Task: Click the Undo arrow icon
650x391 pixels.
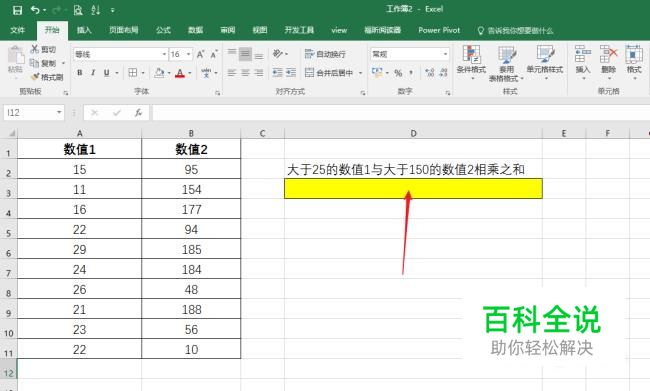Action: [36, 10]
